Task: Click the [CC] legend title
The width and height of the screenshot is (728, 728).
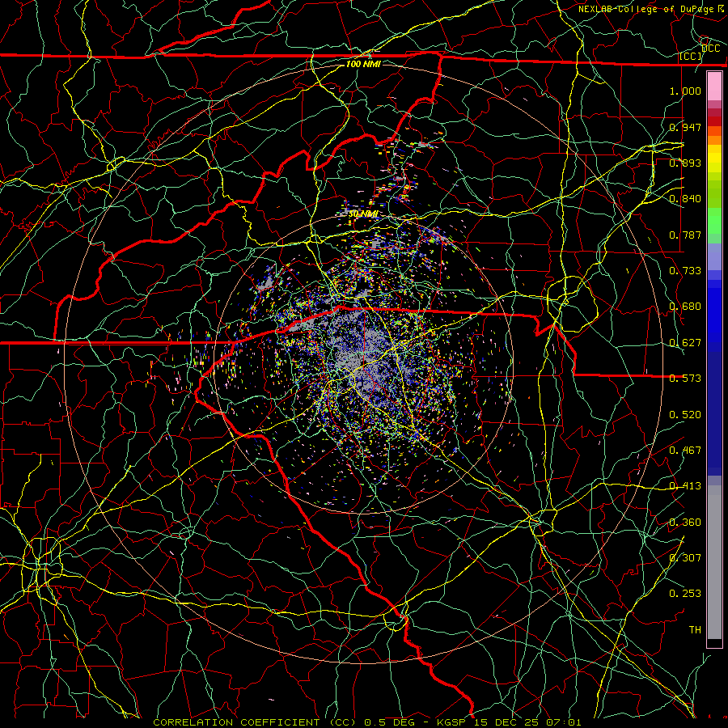Action: pyautogui.click(x=690, y=56)
